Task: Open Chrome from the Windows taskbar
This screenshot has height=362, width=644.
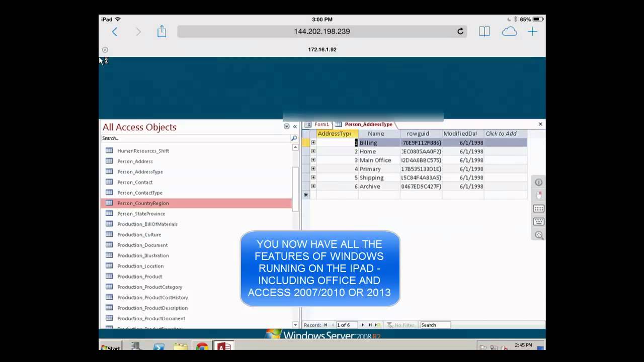Action: coord(202,346)
